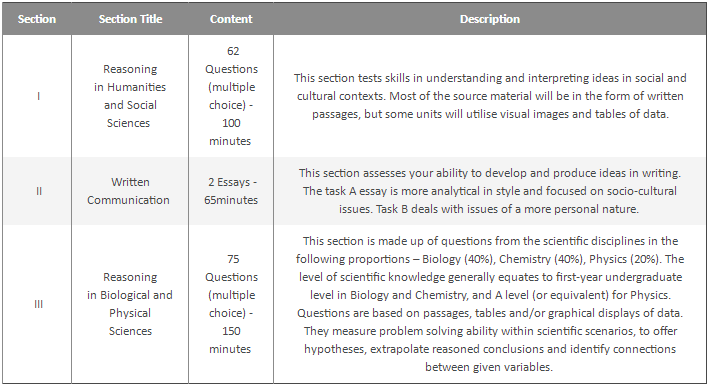Click the Written Communication title cell
The image size is (709, 386).
128,191
